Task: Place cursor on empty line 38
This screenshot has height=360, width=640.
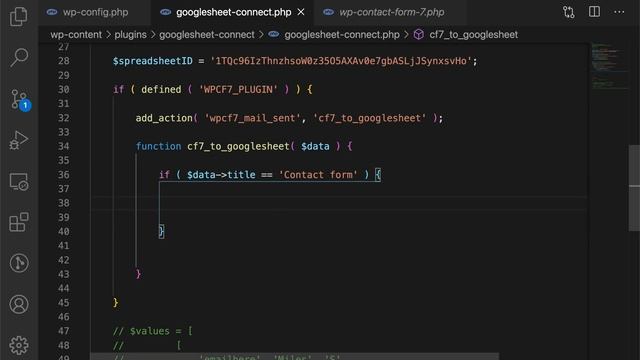Action: pos(339,203)
